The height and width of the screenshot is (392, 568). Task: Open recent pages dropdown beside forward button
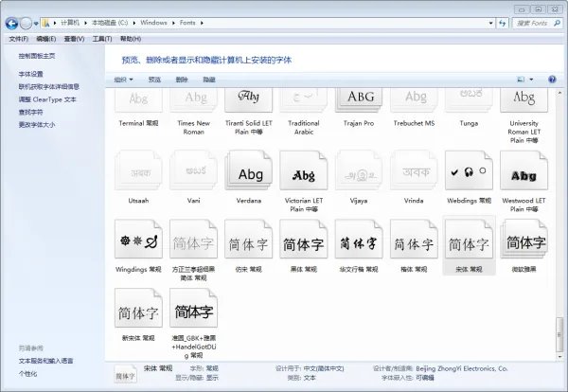(x=36, y=24)
